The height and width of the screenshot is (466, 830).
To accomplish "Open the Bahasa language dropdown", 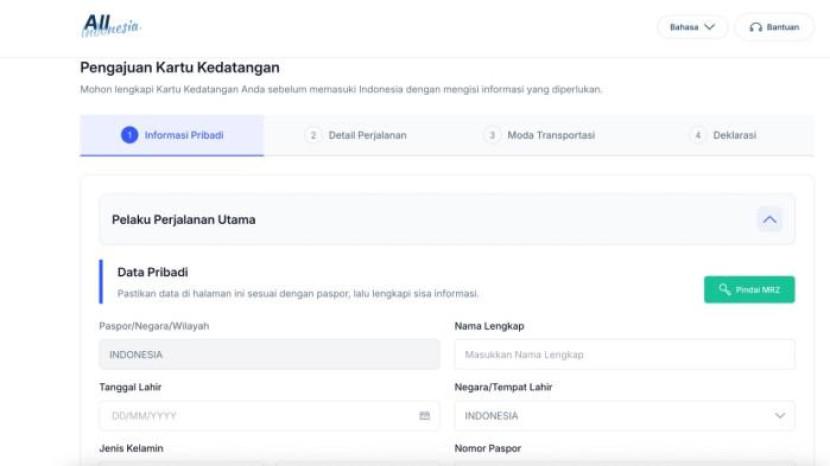I will click(692, 27).
